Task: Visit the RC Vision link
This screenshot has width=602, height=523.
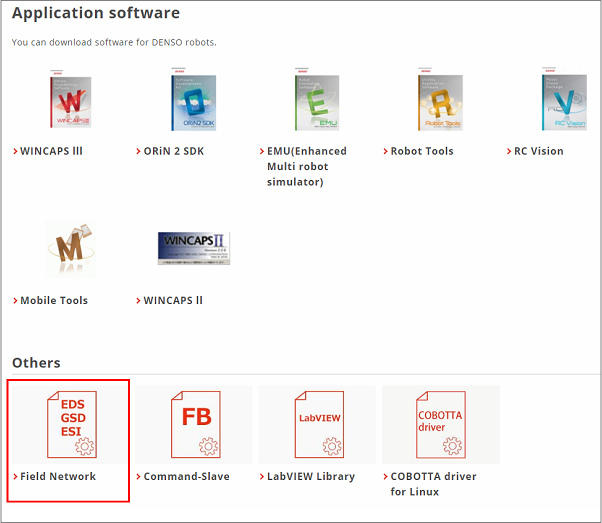Action: 538,151
